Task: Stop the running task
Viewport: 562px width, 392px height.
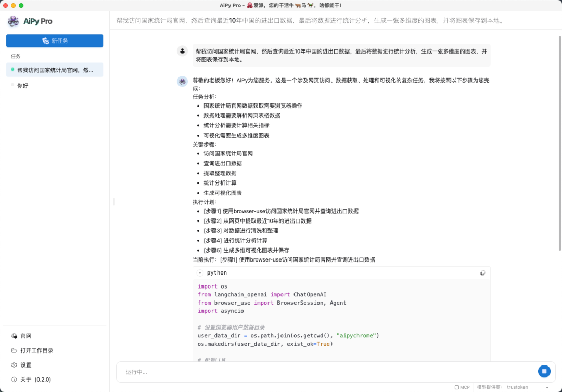Action: (x=544, y=371)
